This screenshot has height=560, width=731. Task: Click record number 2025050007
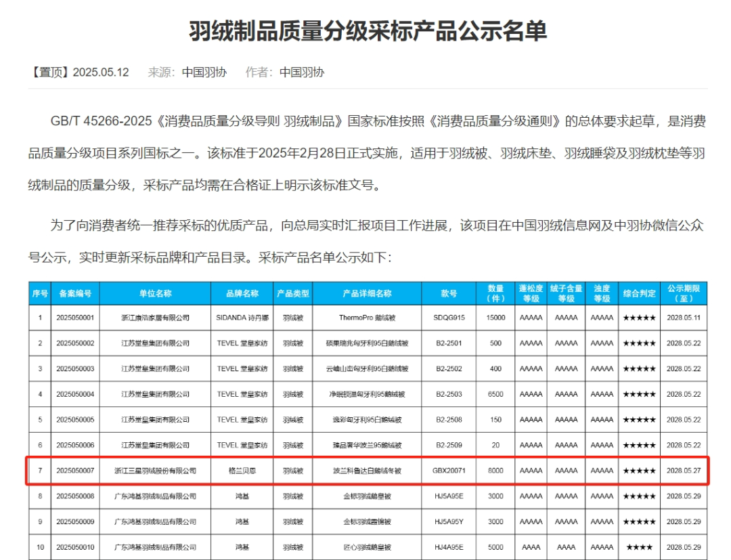click(75, 471)
